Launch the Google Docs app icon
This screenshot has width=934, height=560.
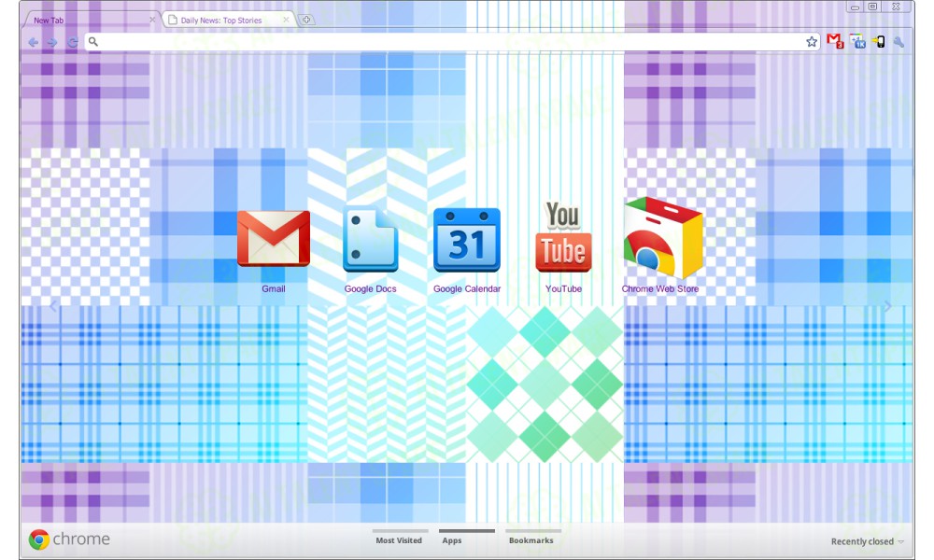pos(370,239)
